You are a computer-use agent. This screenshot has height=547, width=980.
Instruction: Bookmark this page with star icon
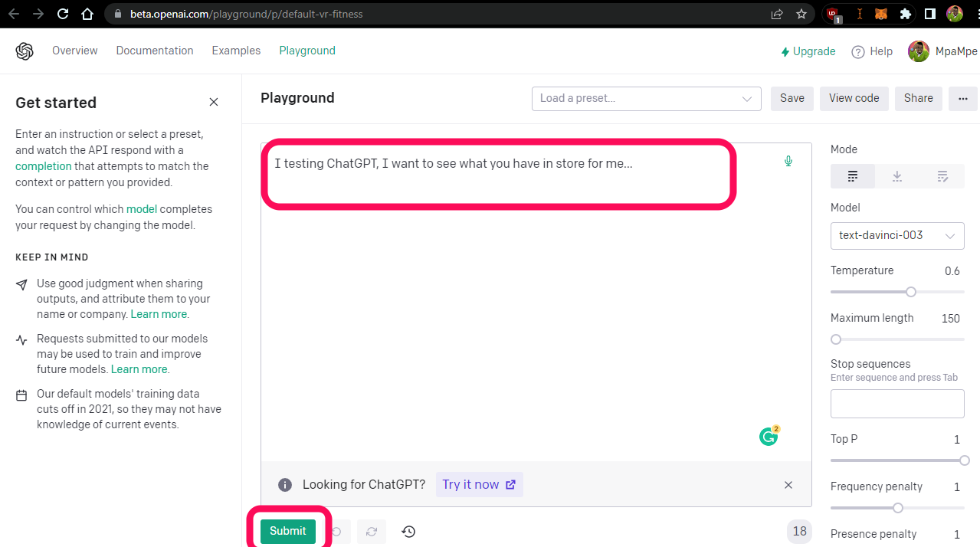point(801,14)
